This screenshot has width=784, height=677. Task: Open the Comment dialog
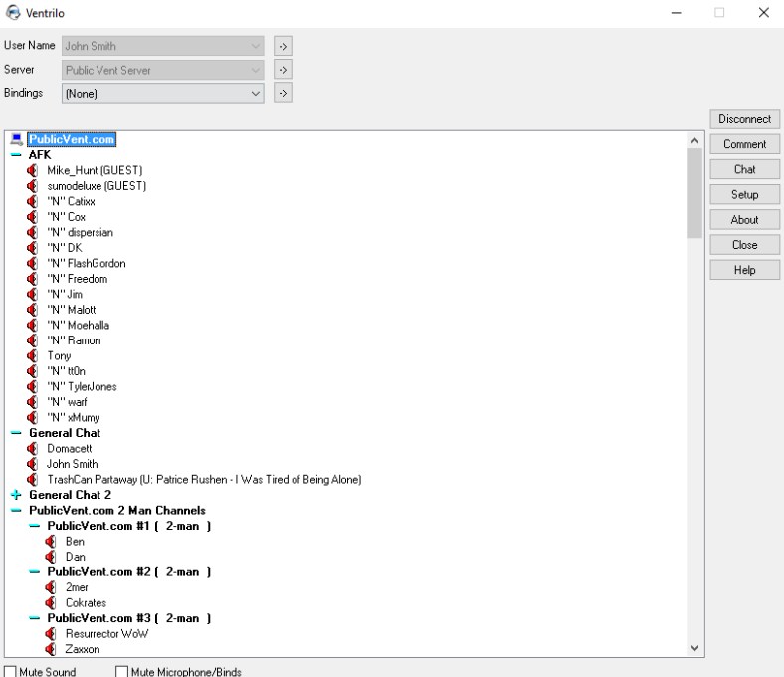(744, 144)
